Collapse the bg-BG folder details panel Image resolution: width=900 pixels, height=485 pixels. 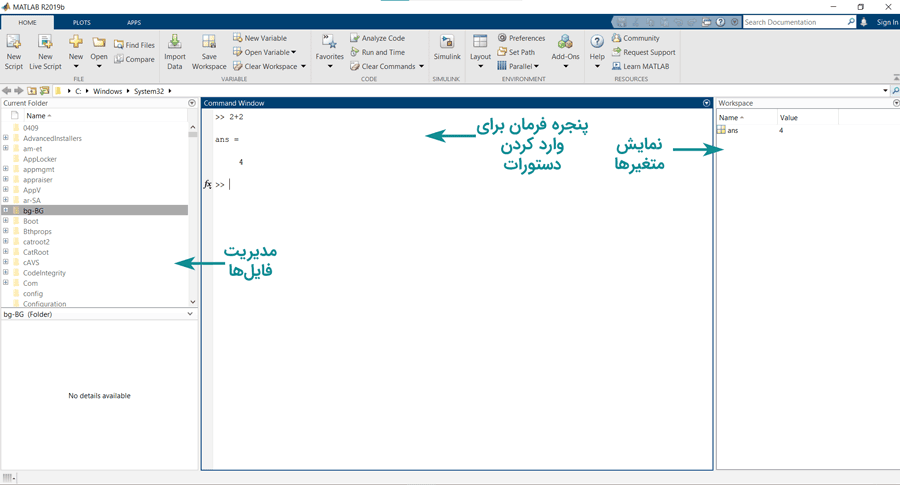tap(190, 314)
